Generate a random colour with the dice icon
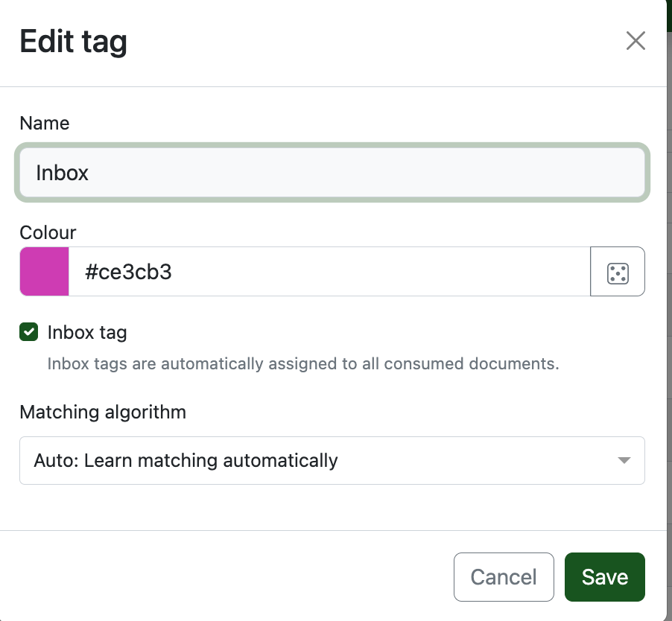Viewport: 672px width, 621px height. [618, 273]
